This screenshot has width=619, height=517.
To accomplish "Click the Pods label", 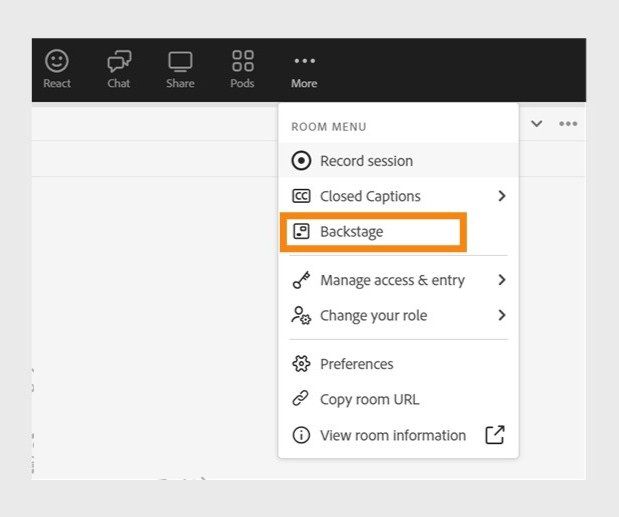I will [x=242, y=83].
